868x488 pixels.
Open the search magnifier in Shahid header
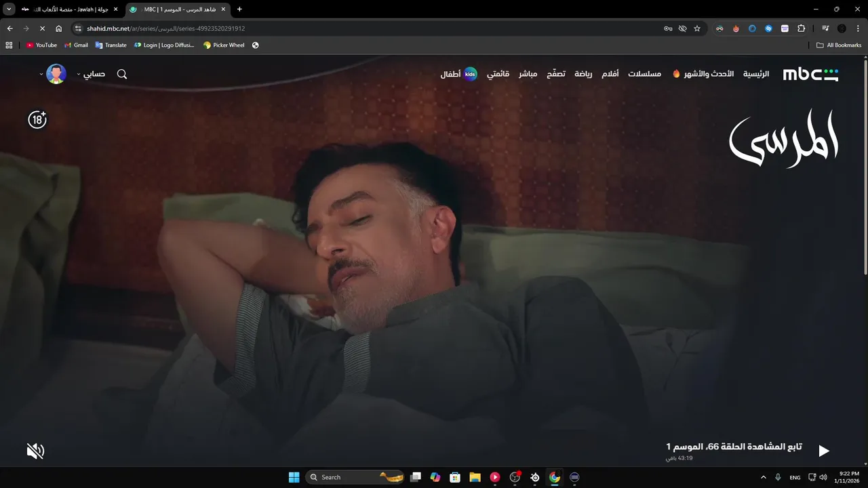(x=122, y=74)
